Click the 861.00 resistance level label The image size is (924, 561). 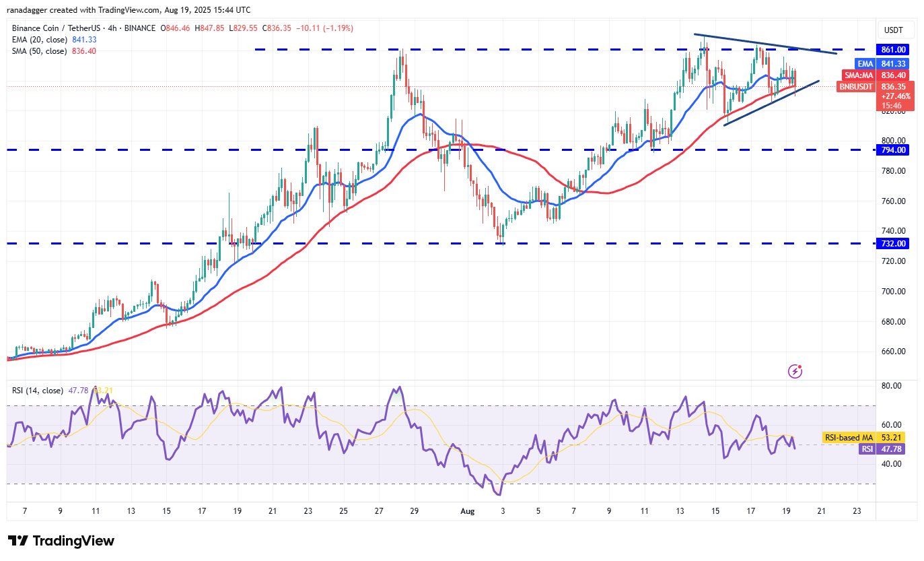tap(896, 50)
